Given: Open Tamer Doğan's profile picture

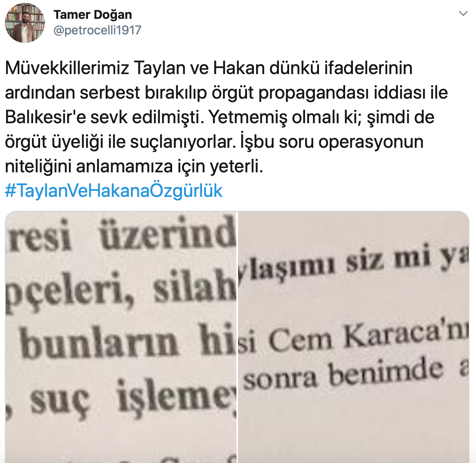Looking at the screenshot, I should pos(25,23).
